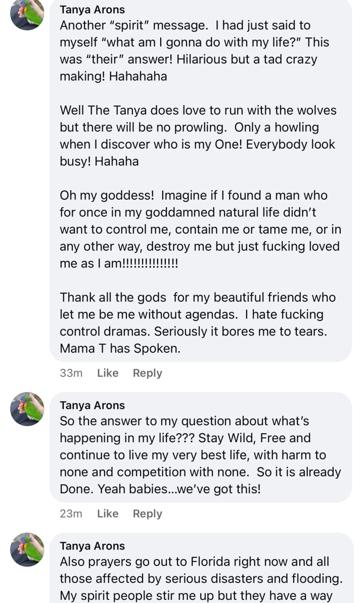Open profile picture on the 33m comment
364x603 pixels.
coord(27,14)
